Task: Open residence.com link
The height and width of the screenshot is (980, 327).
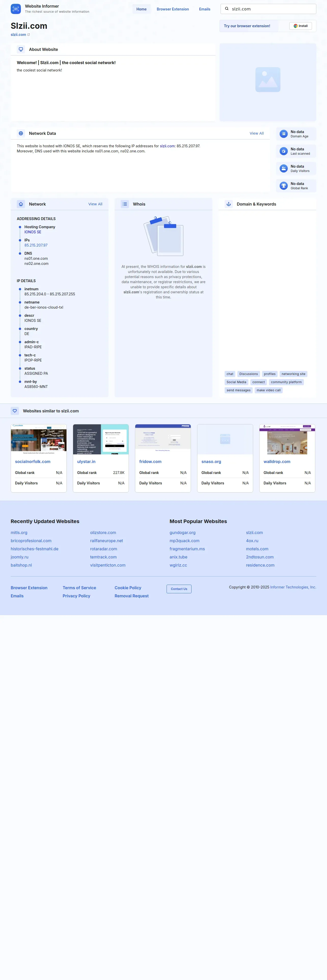Action: 260,565
